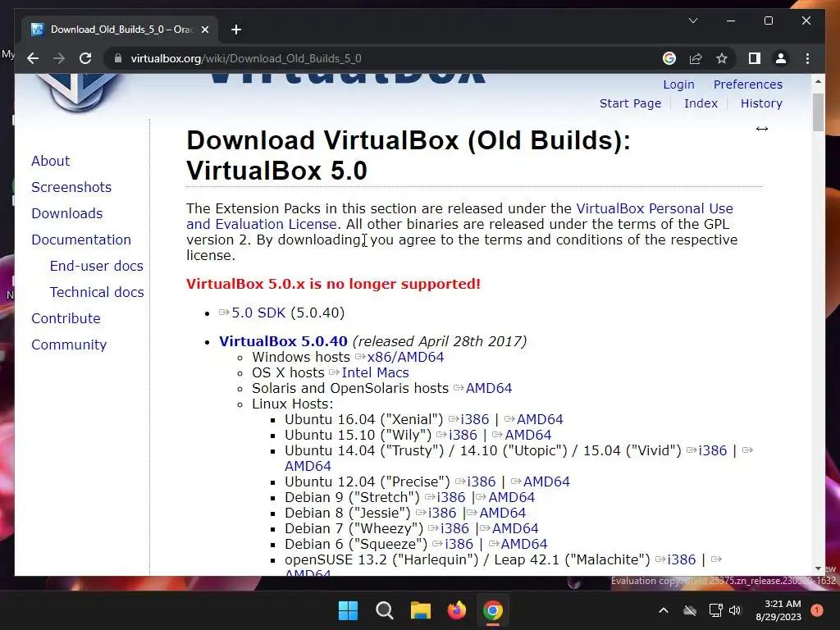Show hidden system tray icons

click(663, 610)
